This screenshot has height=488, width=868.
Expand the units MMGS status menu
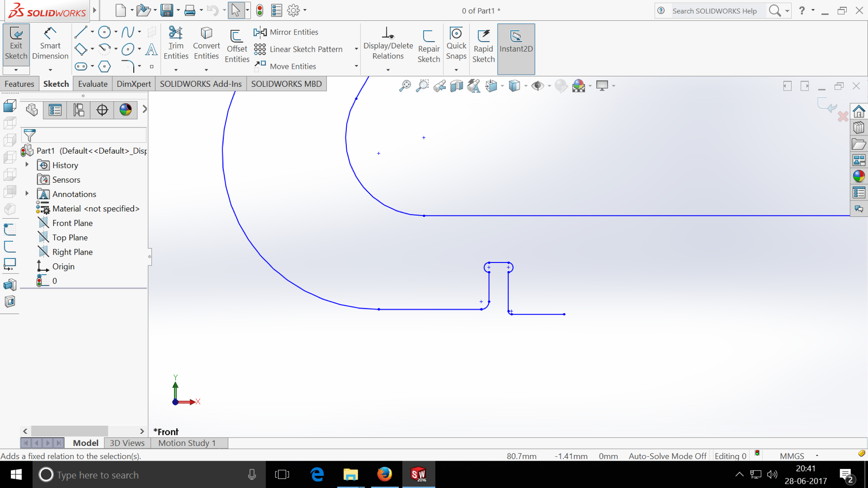(817, 456)
